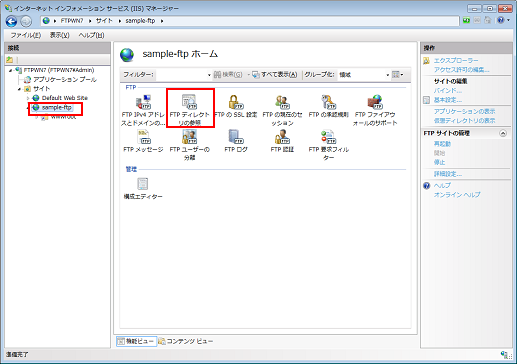The image size is (517, 364).
Task: Click Advanced Settings action link
Action: [x=447, y=174]
